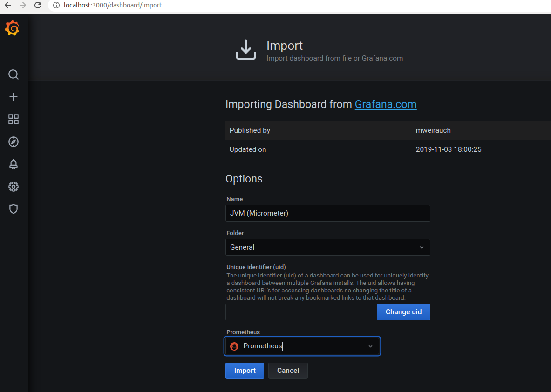This screenshot has height=392, width=551.
Task: Click the Name label
Action: [x=234, y=199]
